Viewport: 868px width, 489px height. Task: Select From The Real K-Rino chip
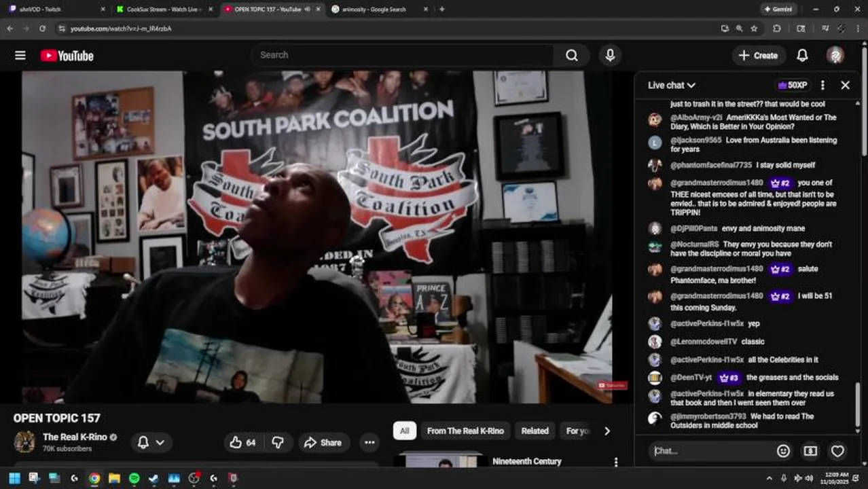point(465,431)
